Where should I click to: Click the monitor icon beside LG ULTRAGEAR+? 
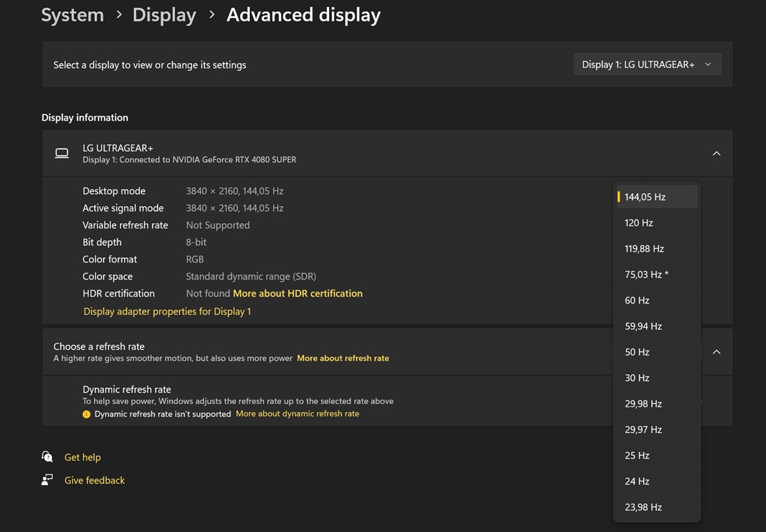tap(62, 153)
